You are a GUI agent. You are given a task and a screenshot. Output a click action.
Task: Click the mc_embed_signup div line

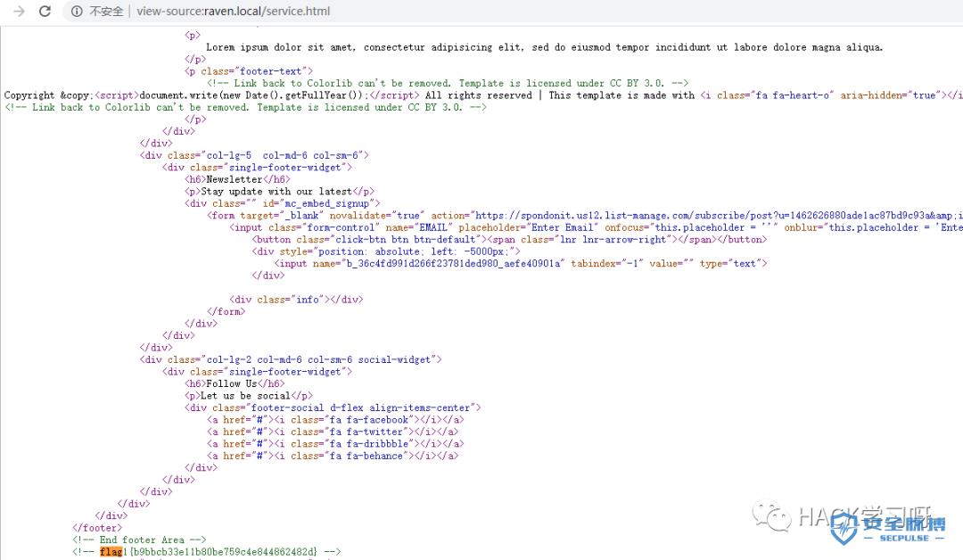(283, 203)
